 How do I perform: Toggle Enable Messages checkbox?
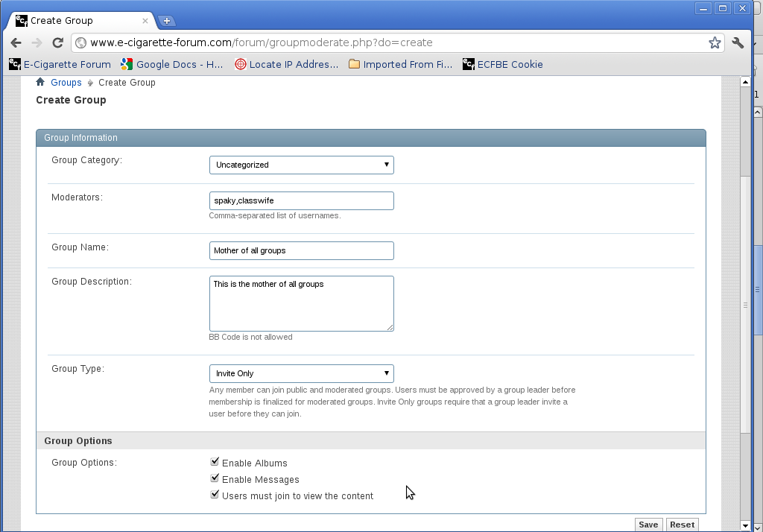[215, 478]
